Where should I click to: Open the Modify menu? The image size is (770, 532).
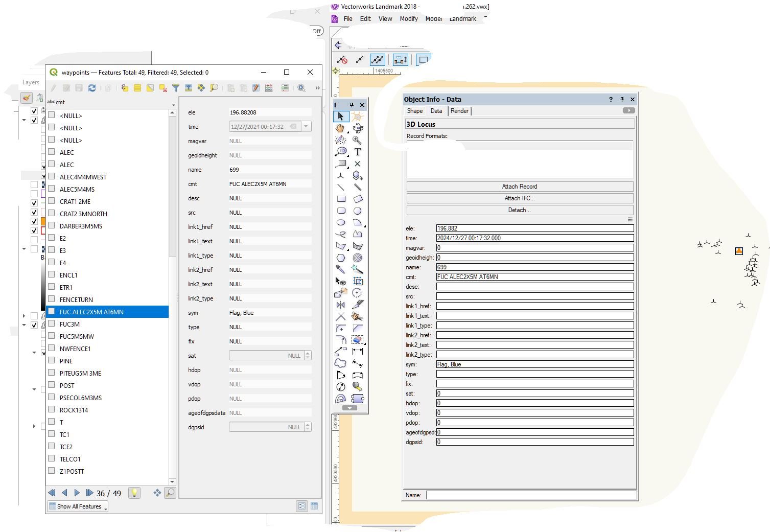409,19
